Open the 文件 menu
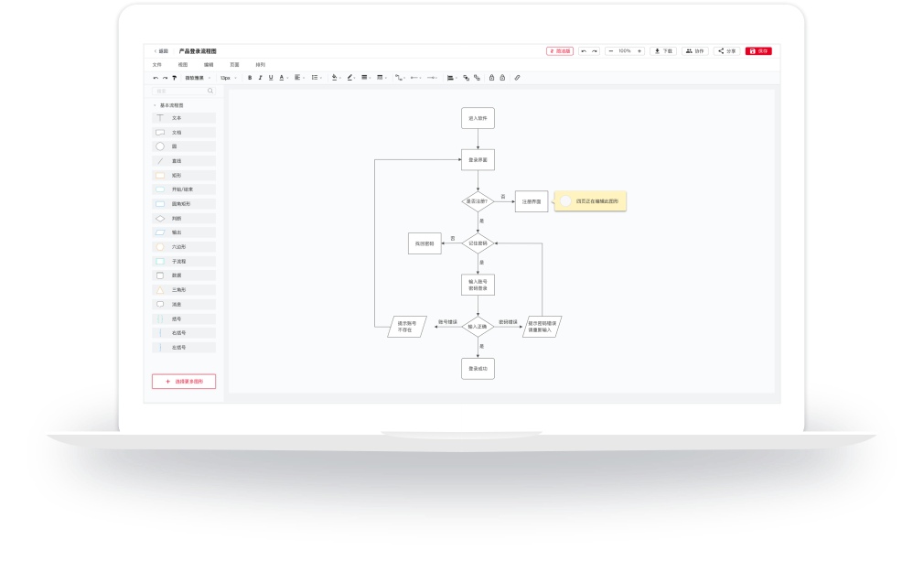924x561 pixels. [x=156, y=65]
